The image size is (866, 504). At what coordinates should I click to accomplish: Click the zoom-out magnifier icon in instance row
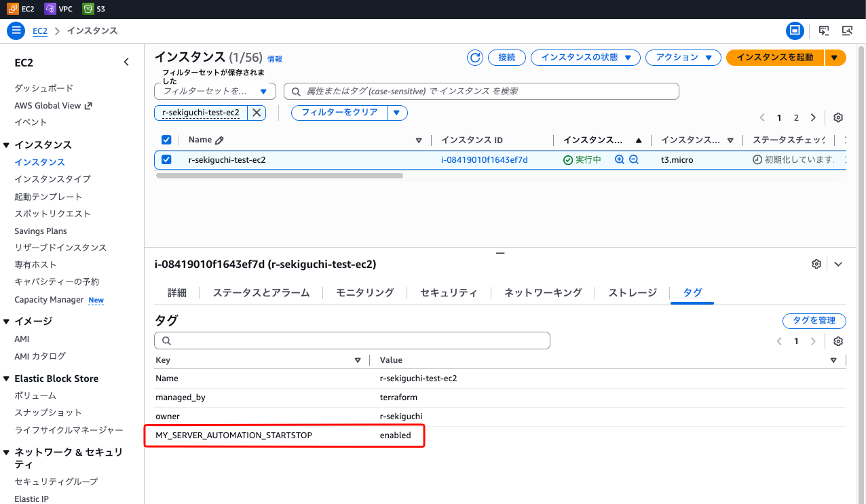pos(634,160)
